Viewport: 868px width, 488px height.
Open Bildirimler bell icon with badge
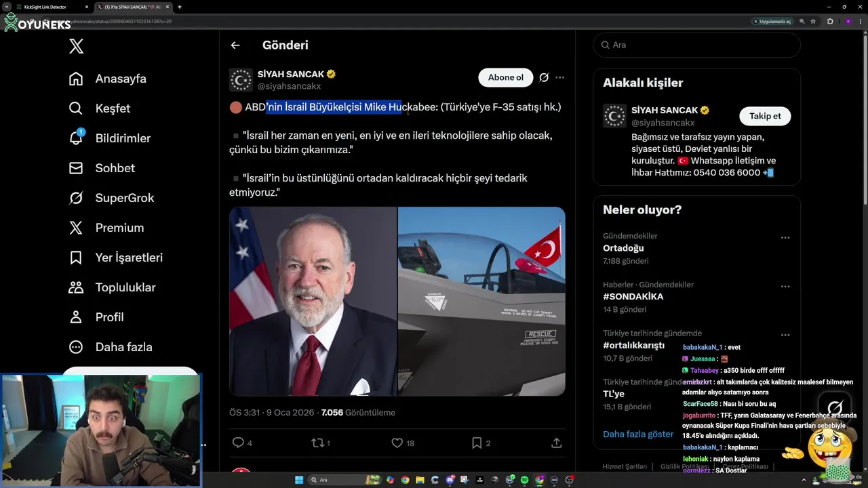point(76,138)
